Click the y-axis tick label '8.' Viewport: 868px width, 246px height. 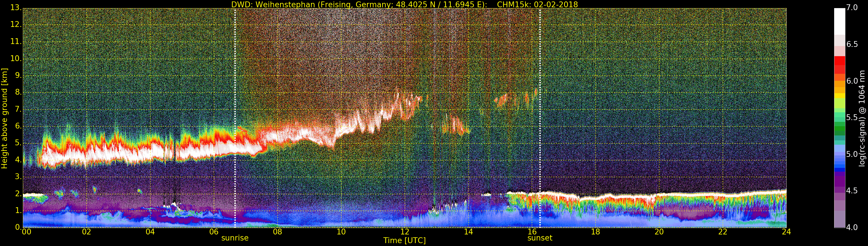(18, 92)
